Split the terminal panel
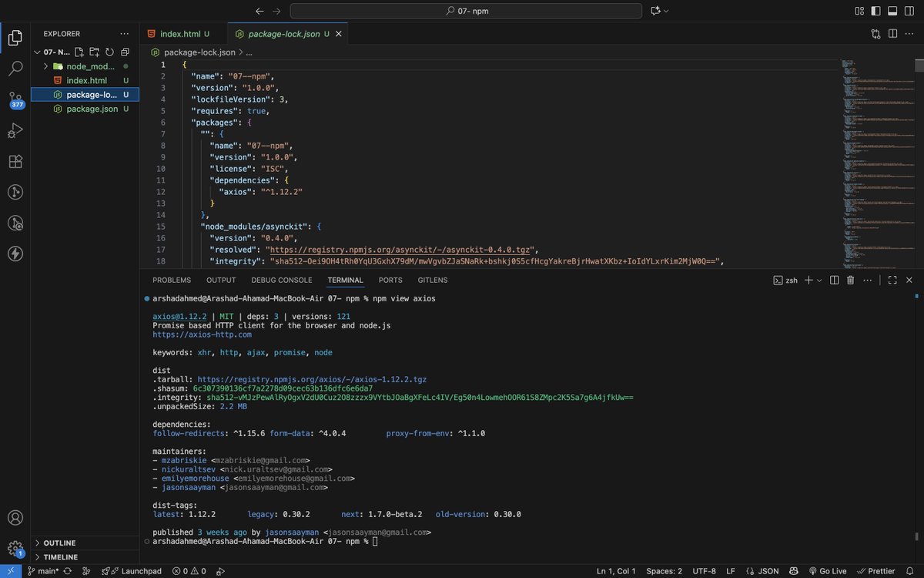The width and height of the screenshot is (924, 578). pyautogui.click(x=835, y=281)
